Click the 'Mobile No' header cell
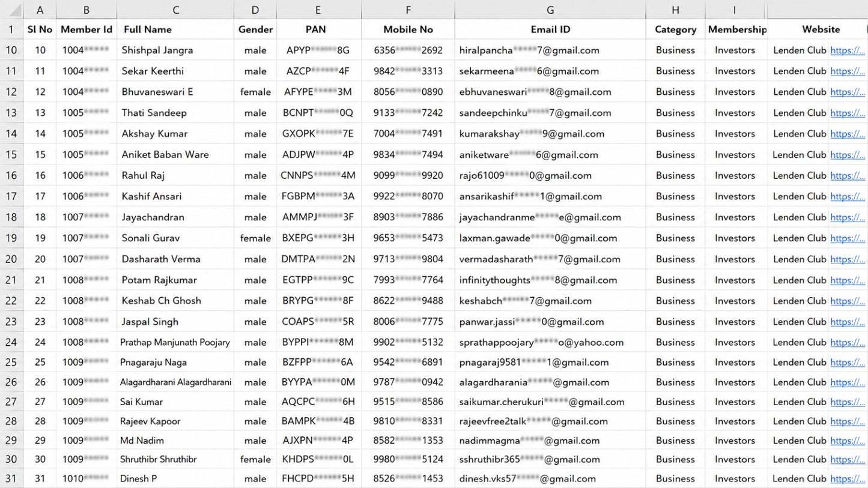Viewport: 868px width, 488px height. (408, 29)
